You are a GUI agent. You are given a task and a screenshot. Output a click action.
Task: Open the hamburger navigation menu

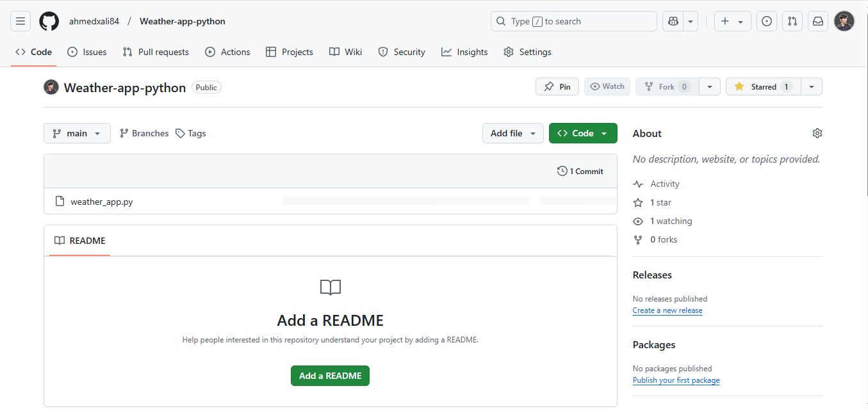click(20, 21)
